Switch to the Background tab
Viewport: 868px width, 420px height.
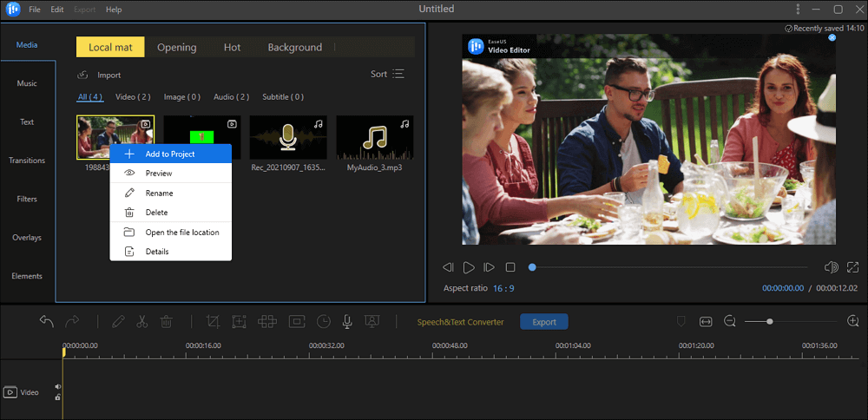point(294,47)
